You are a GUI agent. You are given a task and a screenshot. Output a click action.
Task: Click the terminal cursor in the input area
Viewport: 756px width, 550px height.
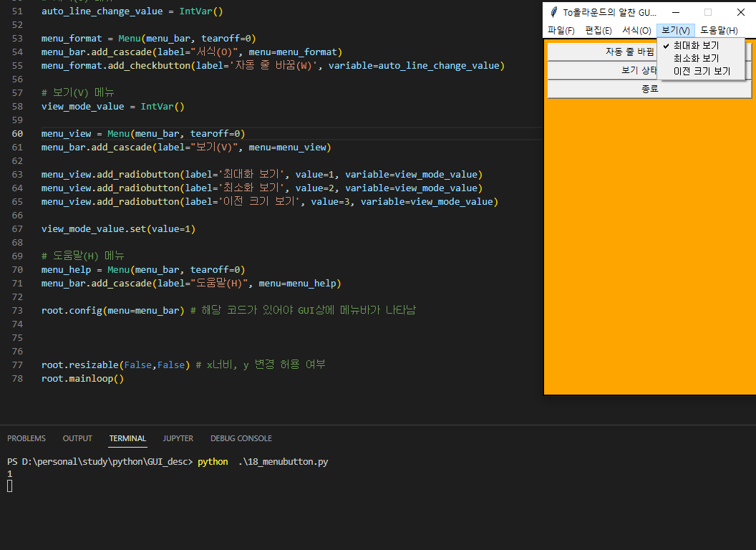[9, 486]
